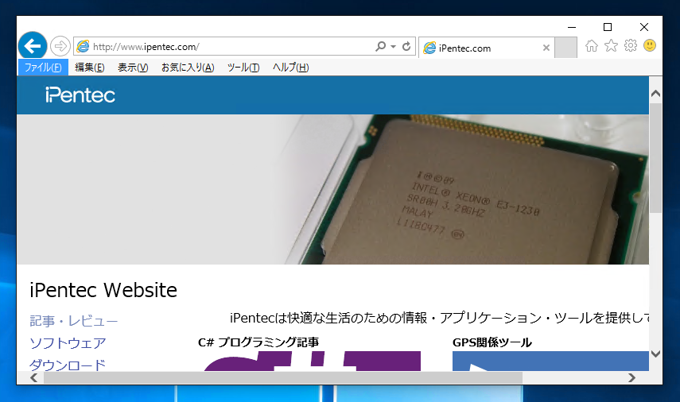
Task: Open the ファイル(F) menu
Action: (43, 68)
